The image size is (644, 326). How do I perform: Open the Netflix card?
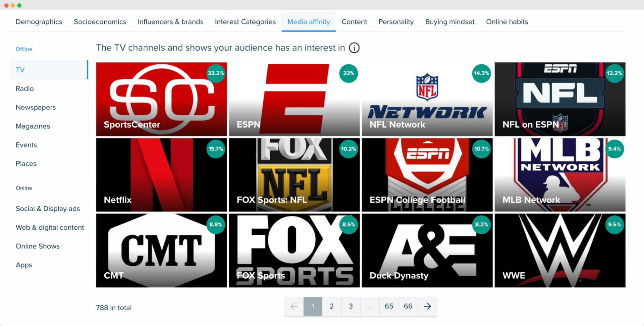coord(161,175)
